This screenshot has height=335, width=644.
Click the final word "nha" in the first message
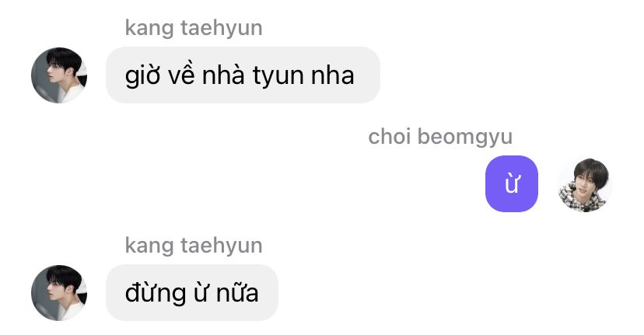333,75
